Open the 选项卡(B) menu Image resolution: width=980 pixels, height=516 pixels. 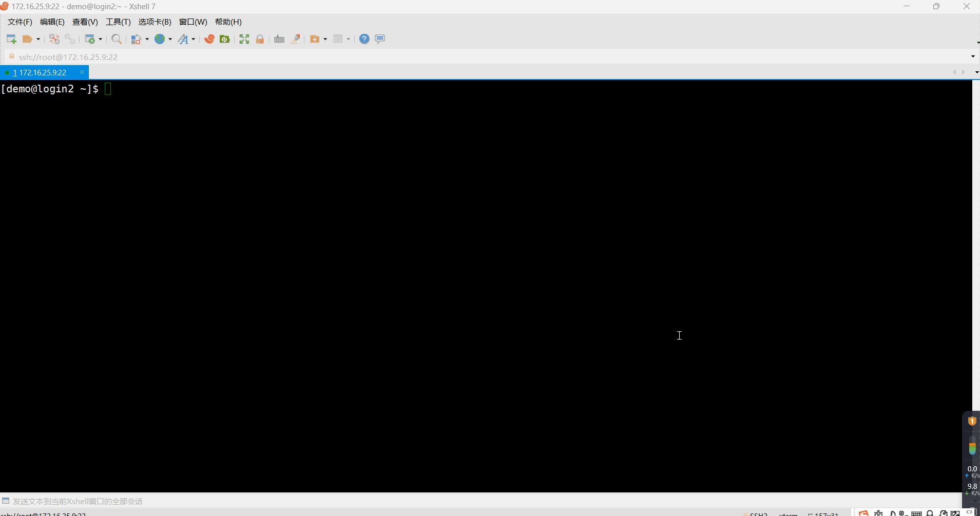(x=155, y=22)
